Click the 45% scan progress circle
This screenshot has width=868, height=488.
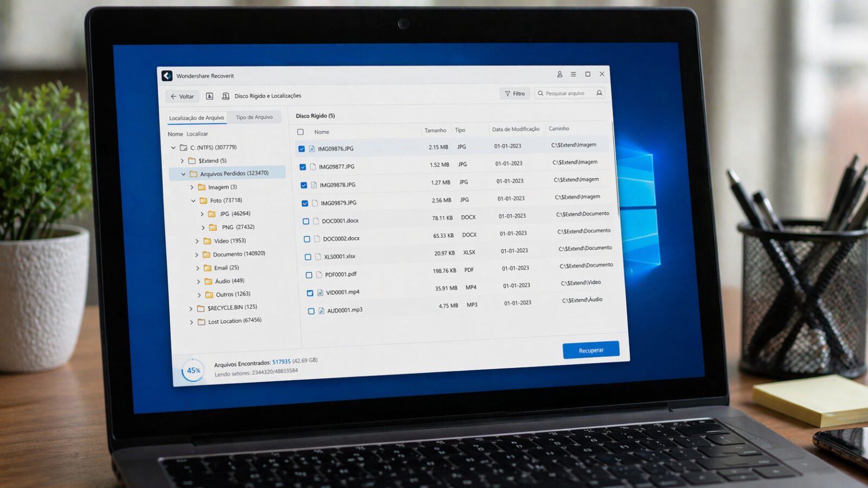point(193,371)
